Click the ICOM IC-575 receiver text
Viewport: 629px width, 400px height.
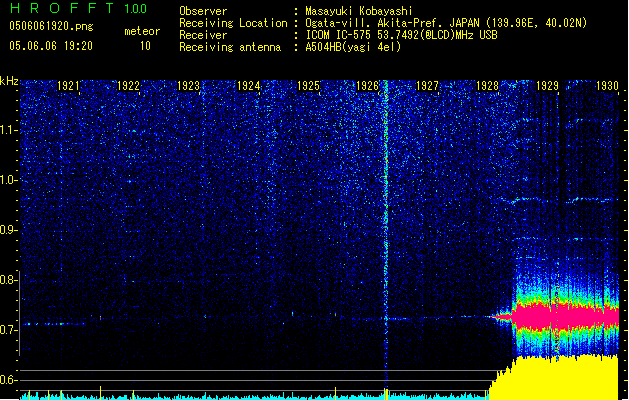401,35
